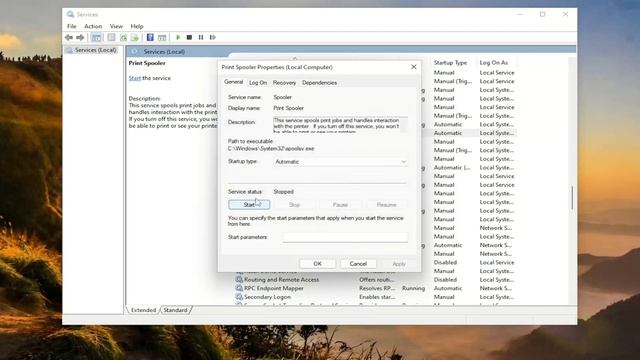The height and width of the screenshot is (360, 640).
Task: Click the gear icon beside Routing and Remote Access
Action: tap(239, 280)
